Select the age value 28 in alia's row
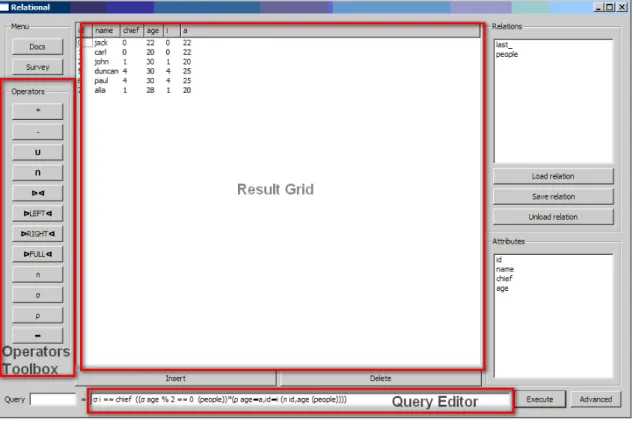The image size is (633, 425). coord(150,90)
